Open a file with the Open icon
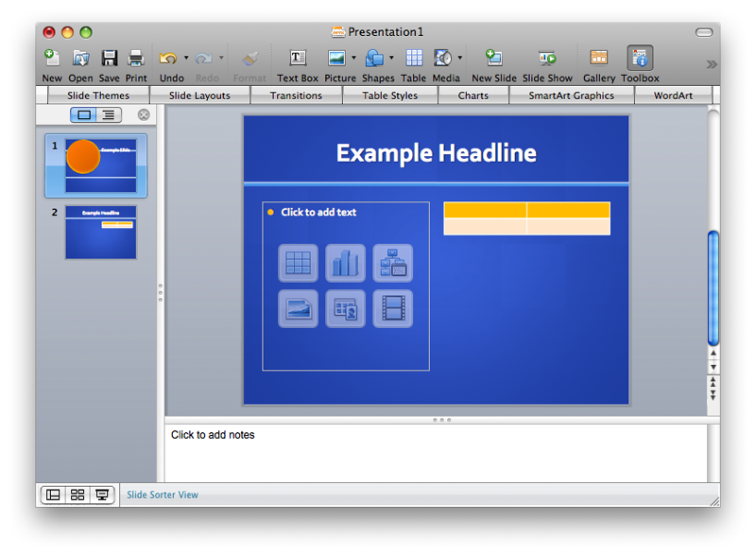This screenshot has width=756, height=556. coord(80,59)
